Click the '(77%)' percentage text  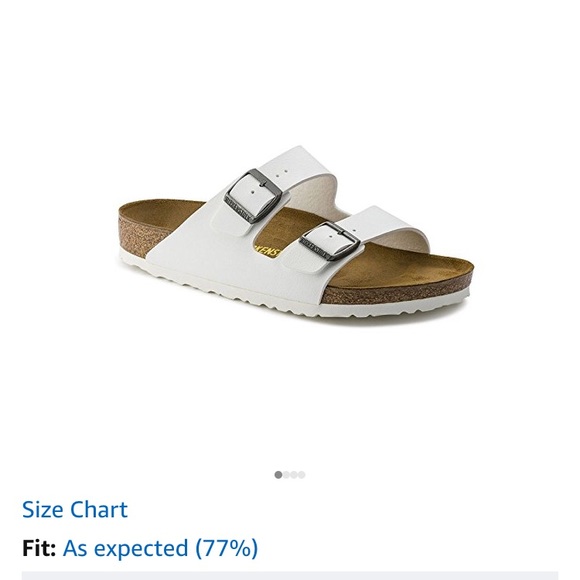point(226,548)
